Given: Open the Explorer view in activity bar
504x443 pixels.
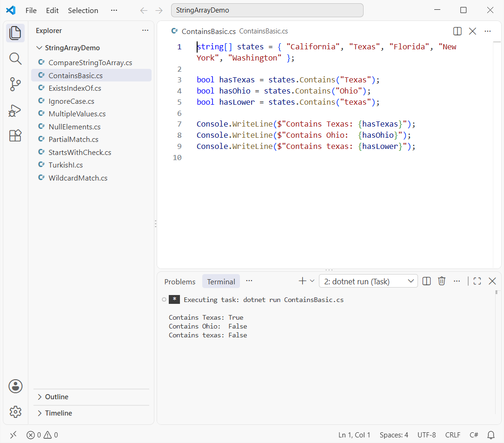Looking at the screenshot, I should [15, 33].
